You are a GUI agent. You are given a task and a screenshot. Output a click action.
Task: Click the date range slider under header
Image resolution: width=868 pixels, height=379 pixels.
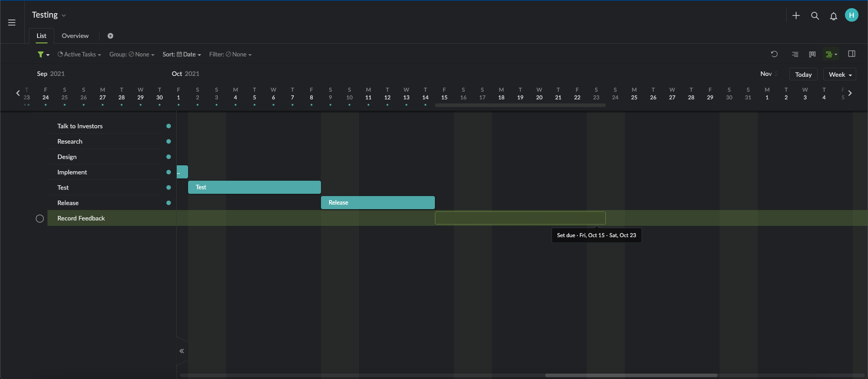(520, 105)
